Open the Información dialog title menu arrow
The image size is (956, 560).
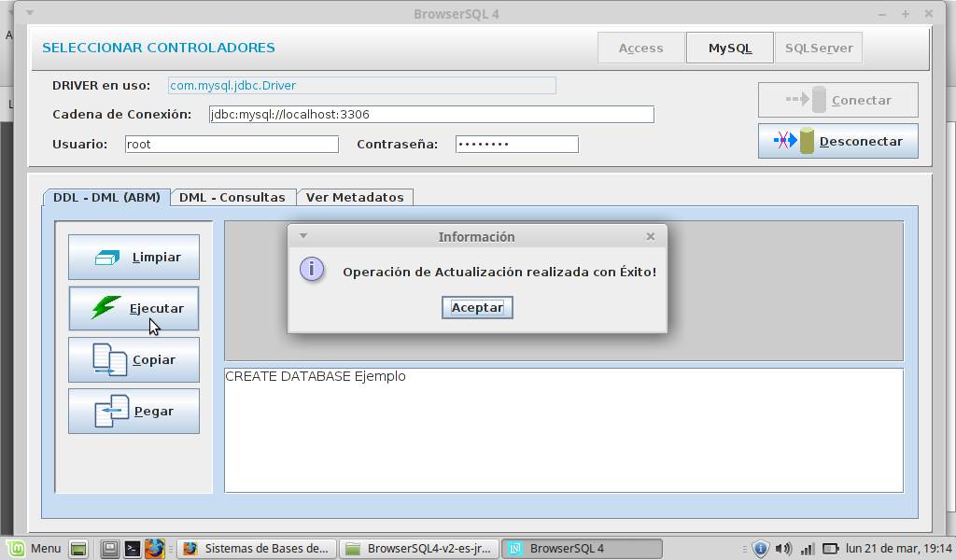point(303,236)
